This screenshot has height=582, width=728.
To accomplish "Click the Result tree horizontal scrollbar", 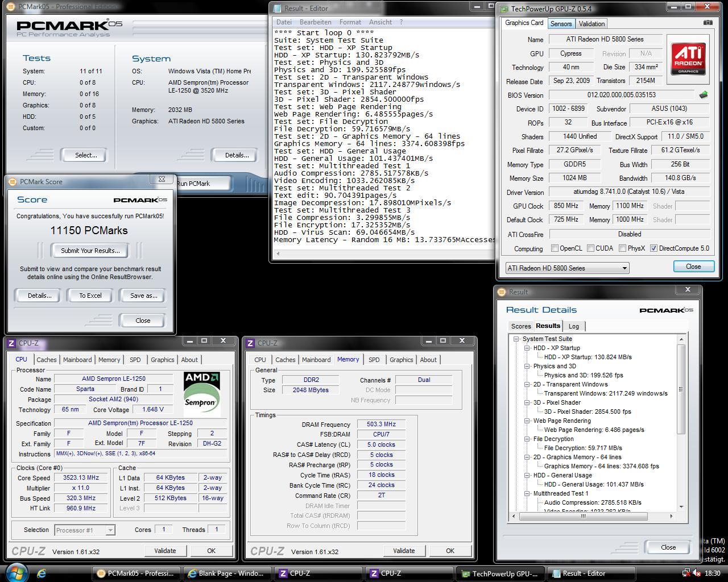I will [592, 516].
